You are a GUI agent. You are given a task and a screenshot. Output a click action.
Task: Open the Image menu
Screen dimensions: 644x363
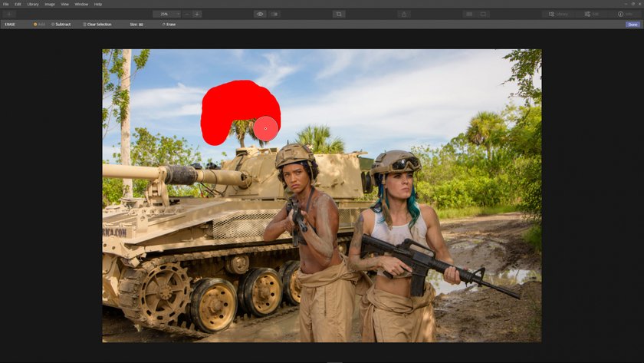(x=50, y=4)
